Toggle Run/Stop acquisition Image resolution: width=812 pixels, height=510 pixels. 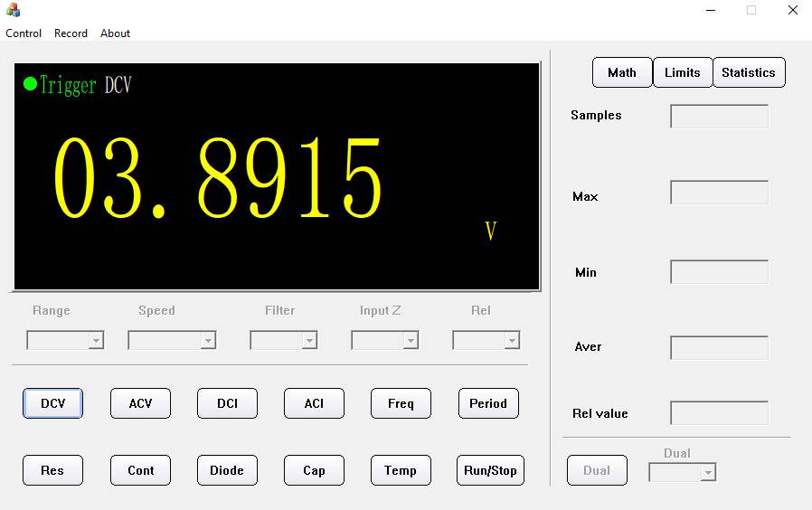click(490, 470)
